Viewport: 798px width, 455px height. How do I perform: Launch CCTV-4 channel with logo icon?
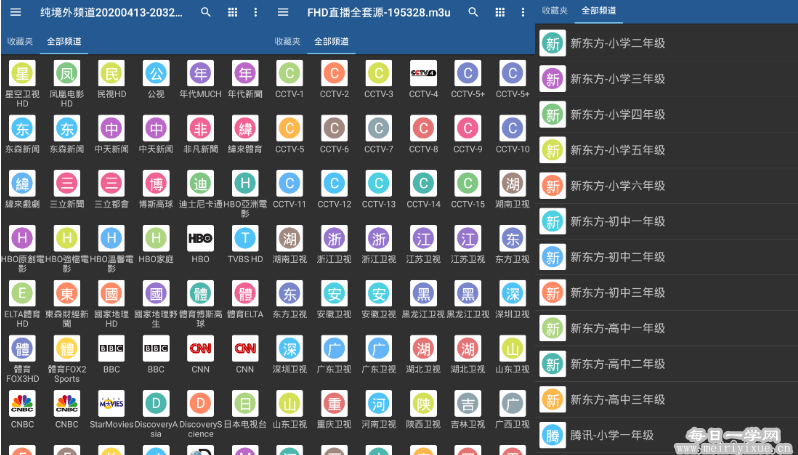coord(423,79)
